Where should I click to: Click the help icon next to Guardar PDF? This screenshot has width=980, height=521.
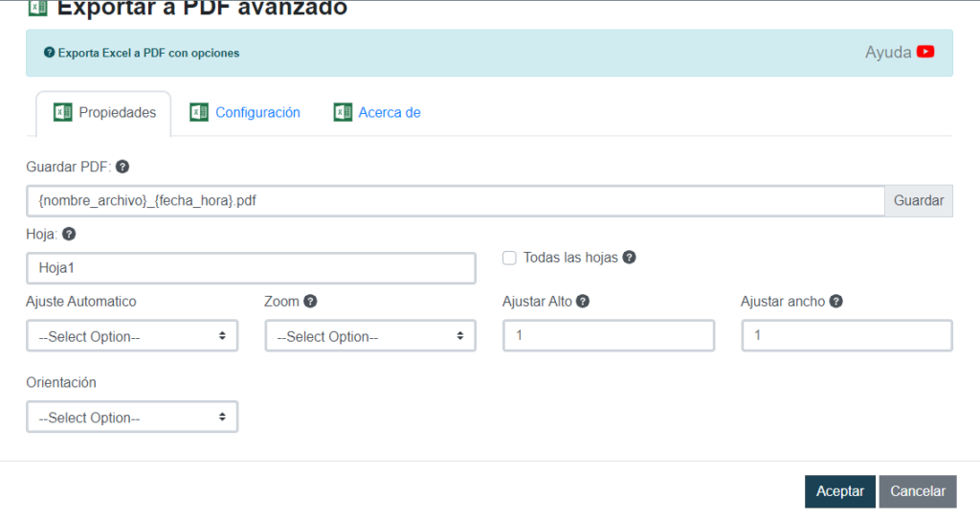tap(122, 167)
